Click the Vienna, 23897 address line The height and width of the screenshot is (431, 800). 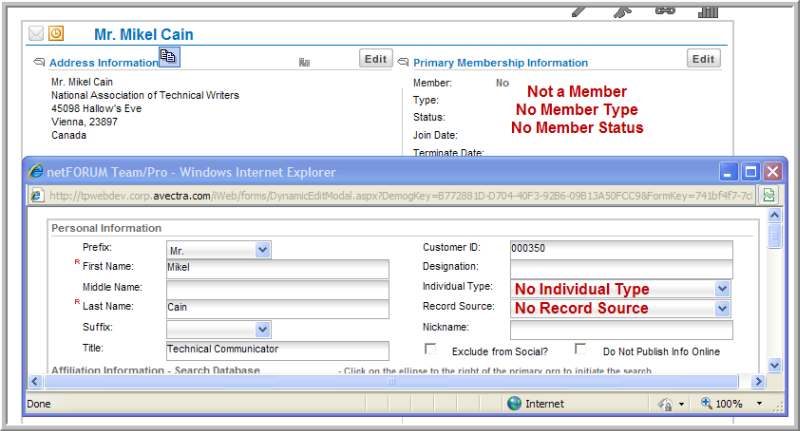pyautogui.click(x=84, y=122)
